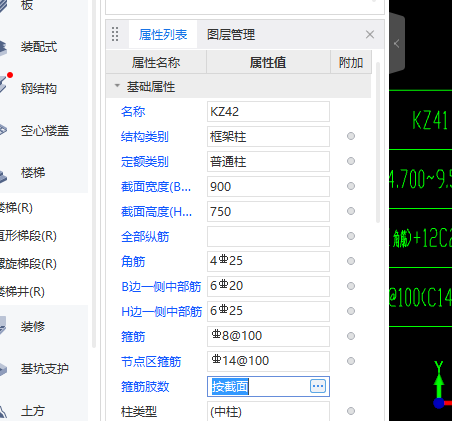The width and height of the screenshot is (452, 421).
Task: Toggle 附加 option for H边一侧中部筋
Action: tap(351, 311)
